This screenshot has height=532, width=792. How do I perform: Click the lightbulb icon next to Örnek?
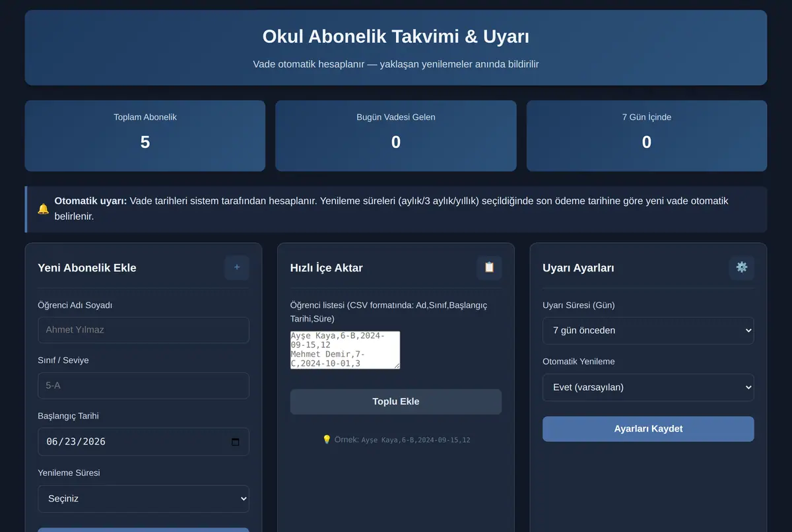(326, 439)
